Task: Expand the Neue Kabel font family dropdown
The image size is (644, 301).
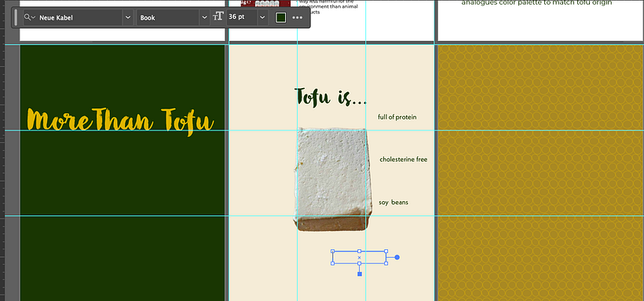Action: 128,17
